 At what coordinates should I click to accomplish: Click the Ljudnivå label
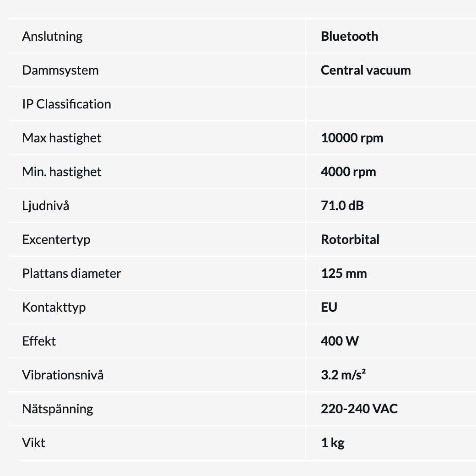click(45, 206)
